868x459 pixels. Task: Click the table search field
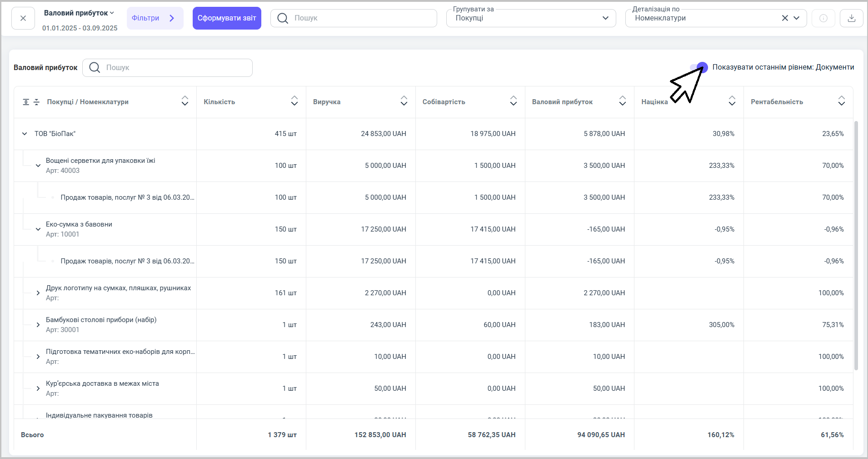(x=175, y=68)
